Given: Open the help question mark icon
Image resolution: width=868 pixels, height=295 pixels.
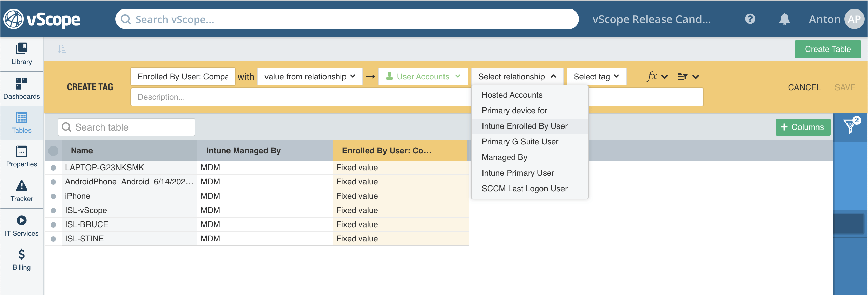Looking at the screenshot, I should (x=750, y=19).
